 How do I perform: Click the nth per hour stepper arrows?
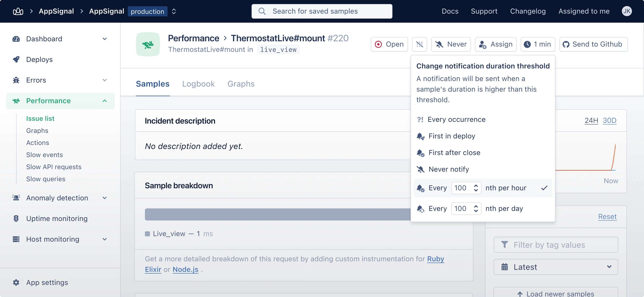476,188
